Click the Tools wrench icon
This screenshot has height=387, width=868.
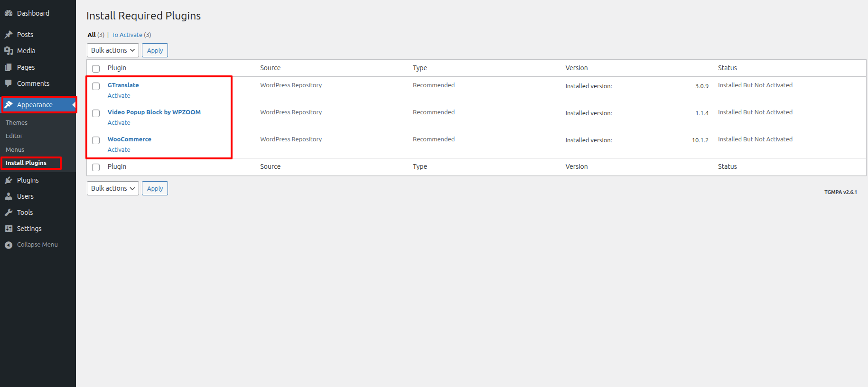(9, 212)
